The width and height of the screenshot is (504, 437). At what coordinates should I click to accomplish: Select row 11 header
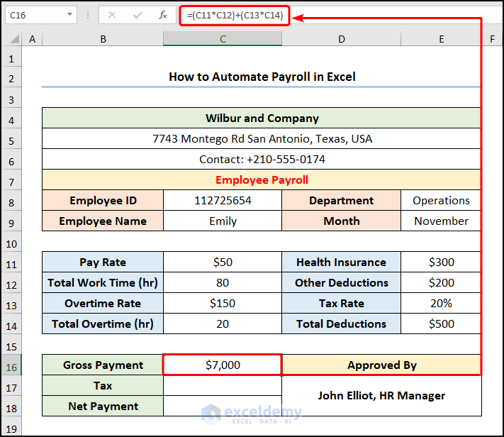[11, 262]
